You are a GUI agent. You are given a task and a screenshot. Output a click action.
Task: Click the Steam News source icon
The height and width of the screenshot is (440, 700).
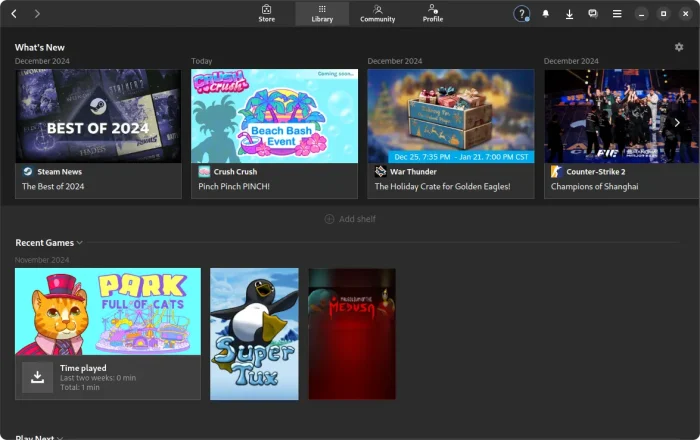[x=28, y=171]
